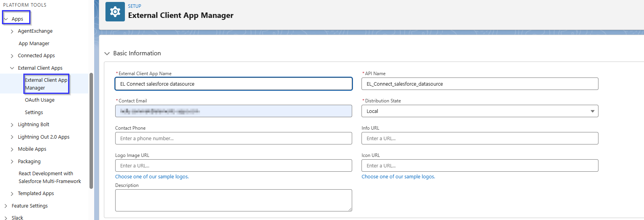Click the External Client Apps label

pyautogui.click(x=40, y=68)
